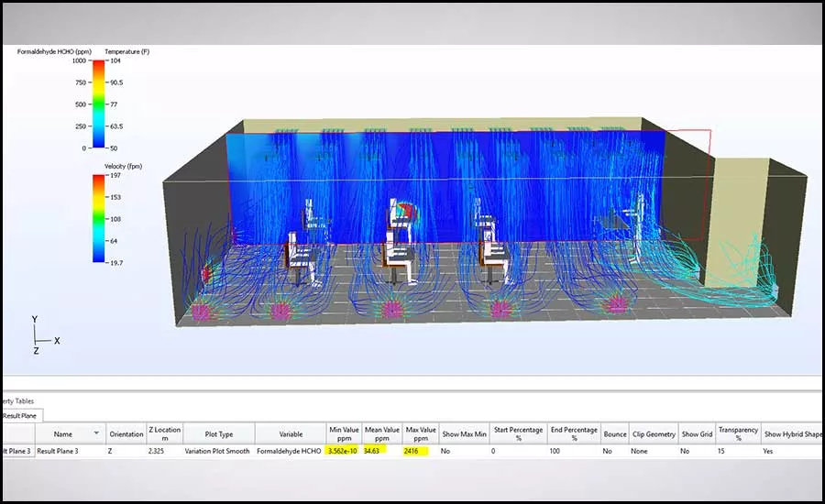The image size is (825, 504).
Task: Click the Show Max Min column header
Action: (464, 434)
